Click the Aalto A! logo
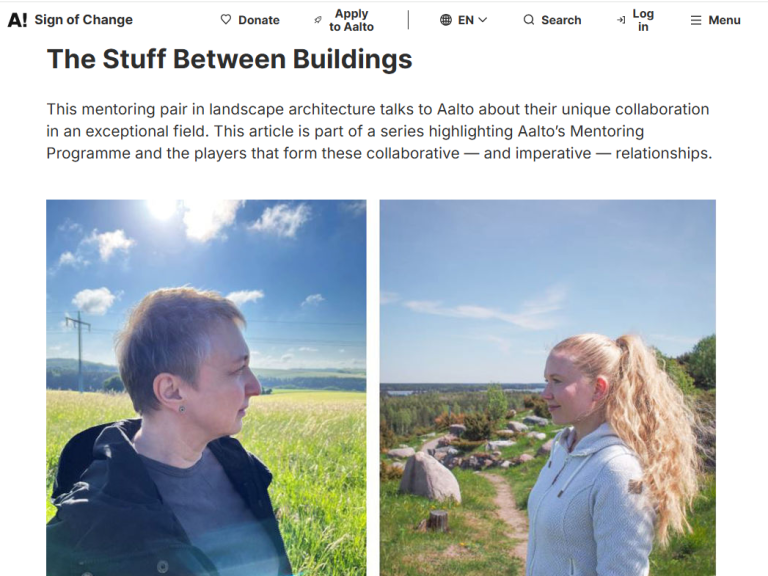The width and height of the screenshot is (768, 576). tap(17, 20)
